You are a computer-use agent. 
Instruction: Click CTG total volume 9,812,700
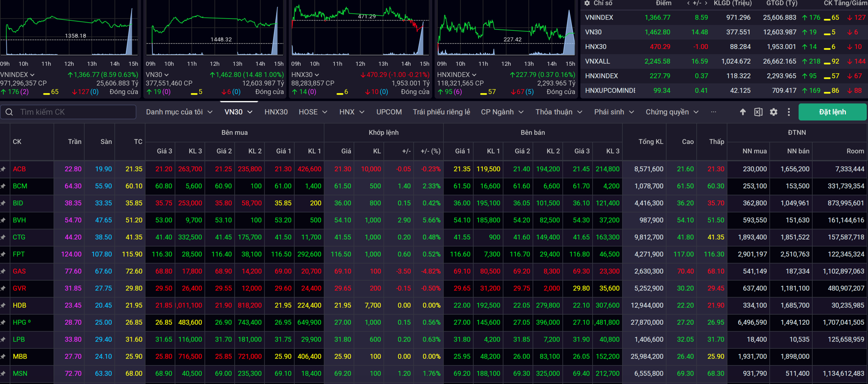tap(649, 237)
